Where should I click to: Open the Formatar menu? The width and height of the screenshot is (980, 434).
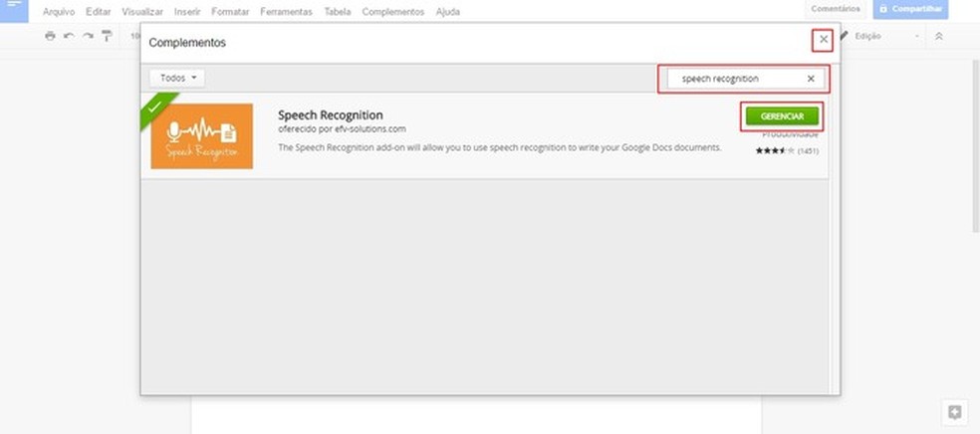[230, 12]
